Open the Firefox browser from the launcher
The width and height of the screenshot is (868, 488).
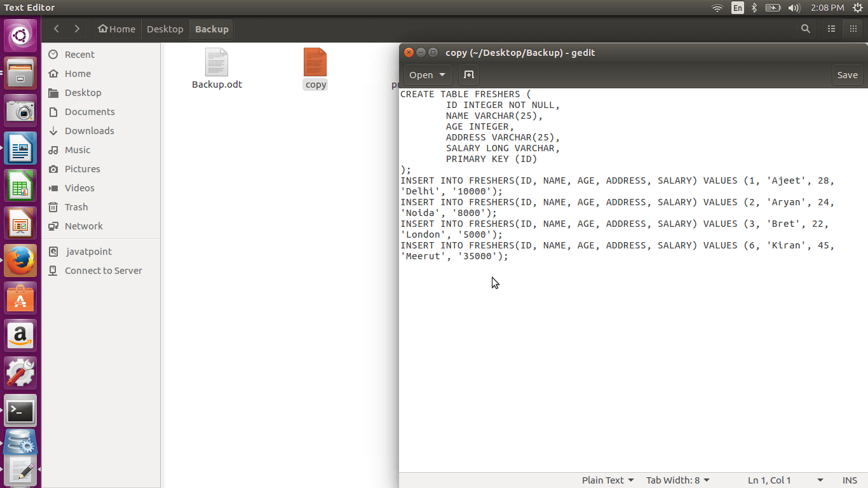20,261
